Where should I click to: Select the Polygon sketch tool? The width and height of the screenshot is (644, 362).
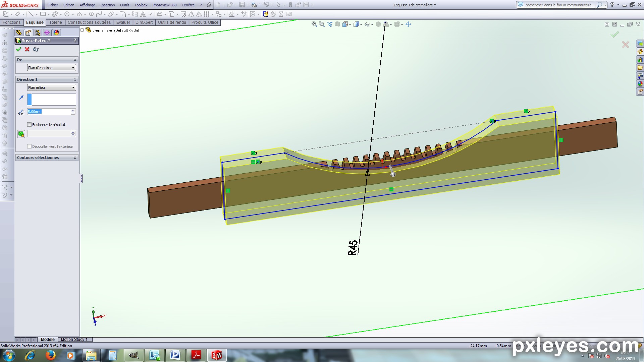[91, 14]
